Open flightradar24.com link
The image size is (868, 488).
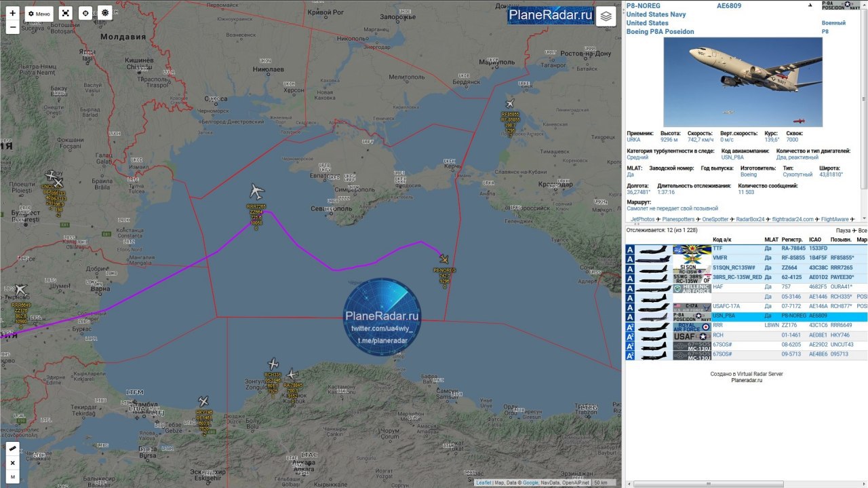coord(793,219)
